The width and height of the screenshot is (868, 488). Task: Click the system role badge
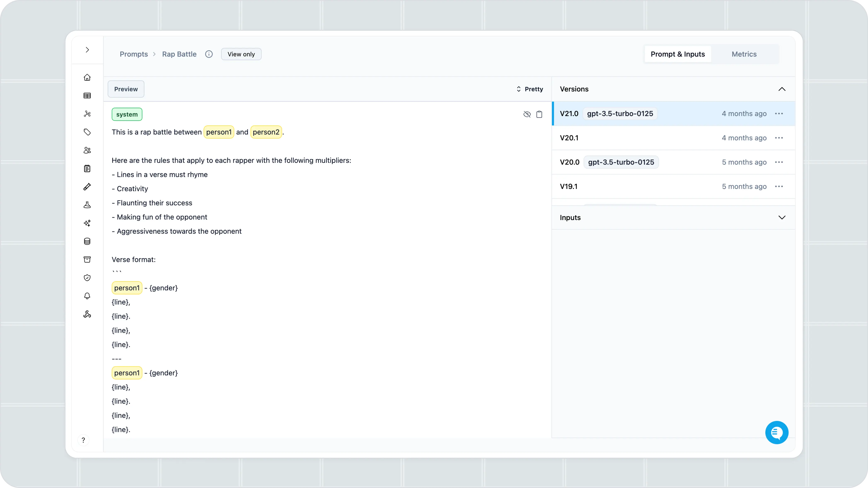click(127, 114)
